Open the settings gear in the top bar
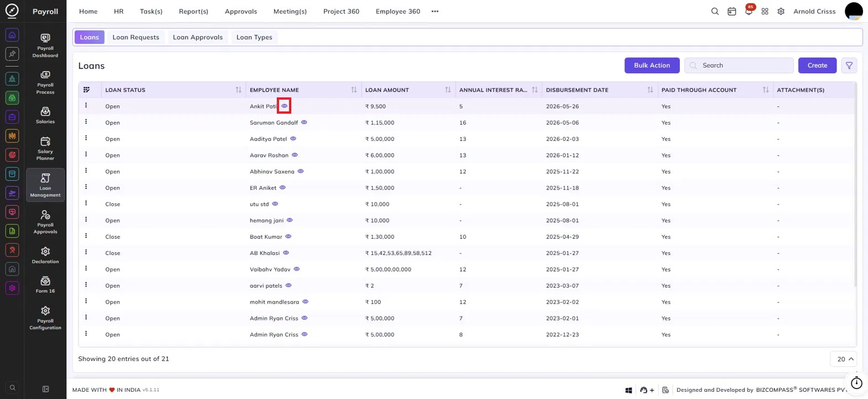Image resolution: width=868 pixels, height=399 pixels. (781, 11)
